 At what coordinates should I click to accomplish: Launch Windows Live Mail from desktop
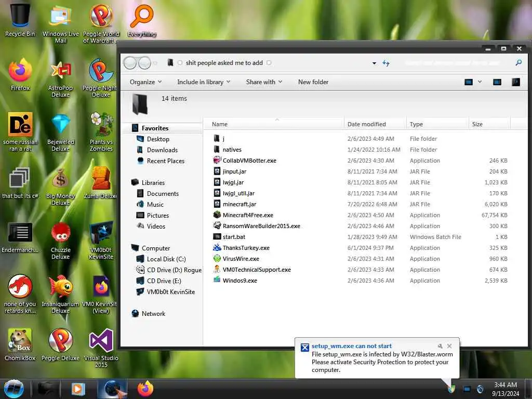tap(60, 24)
